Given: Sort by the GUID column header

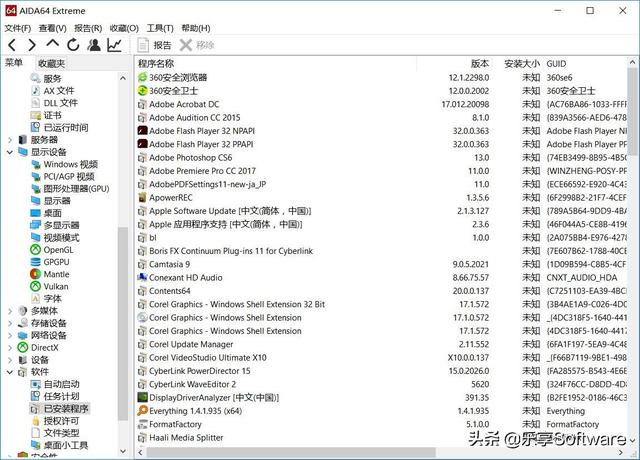Looking at the screenshot, I should coord(585,64).
